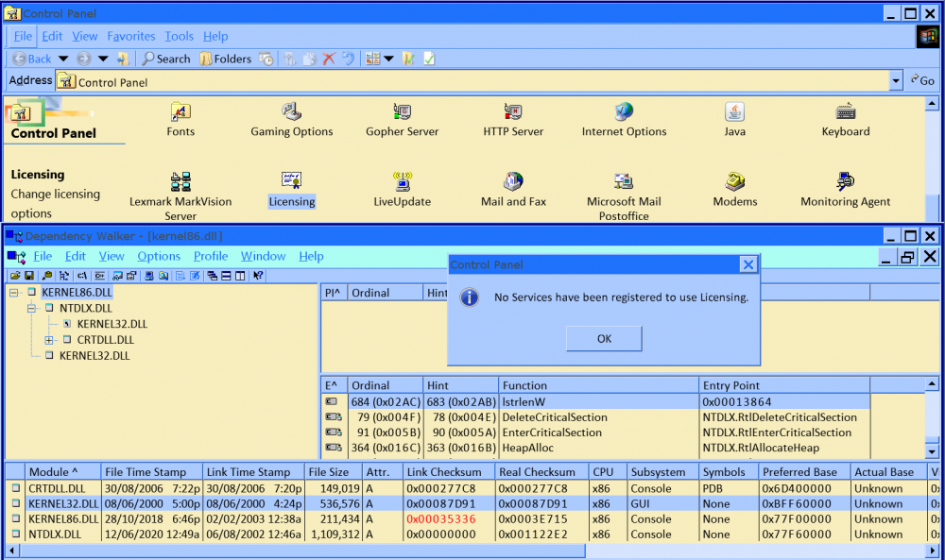
Task: Open the Favorites menu in Control Panel
Action: [x=130, y=36]
